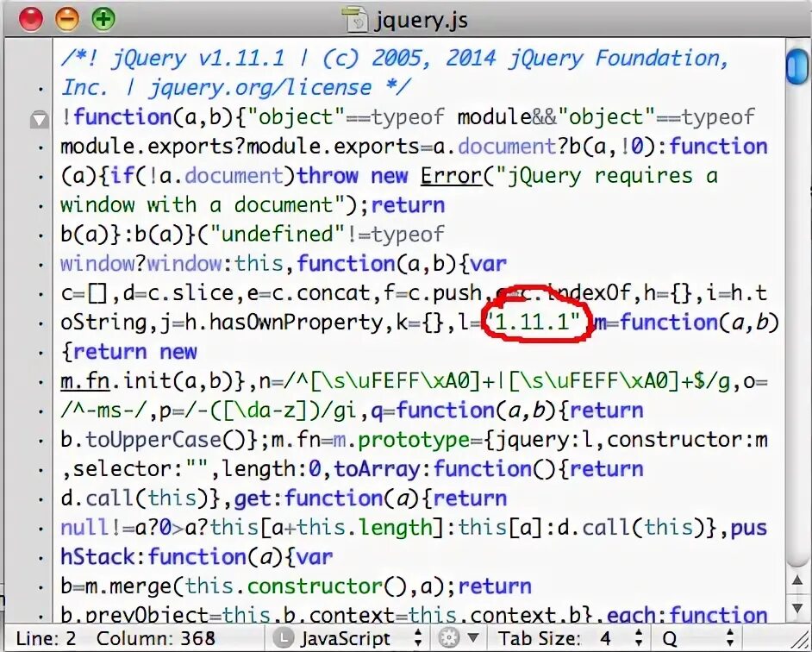Click the yellow minimize window button
The image size is (812, 652).
[x=67, y=19]
